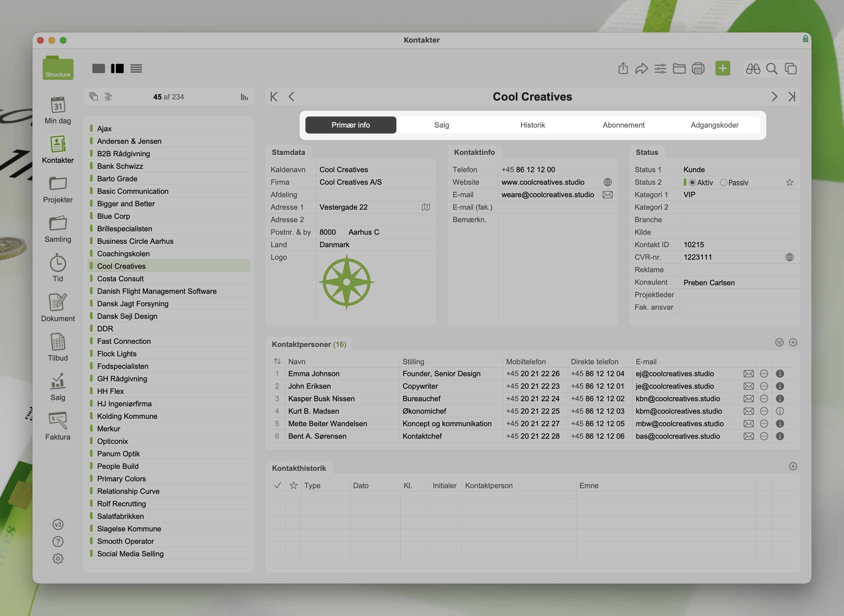This screenshot has width=844, height=616.
Task: Click the map icon beside Adresse 1
Action: click(426, 207)
